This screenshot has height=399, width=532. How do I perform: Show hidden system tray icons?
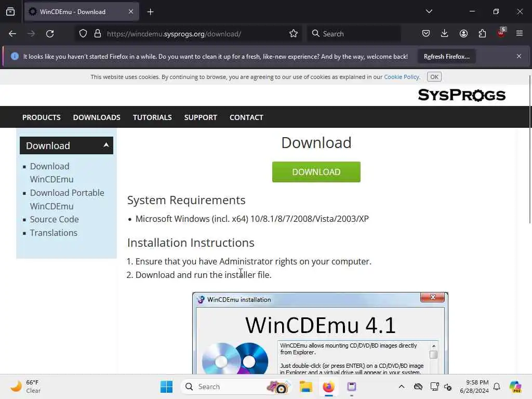click(x=402, y=387)
